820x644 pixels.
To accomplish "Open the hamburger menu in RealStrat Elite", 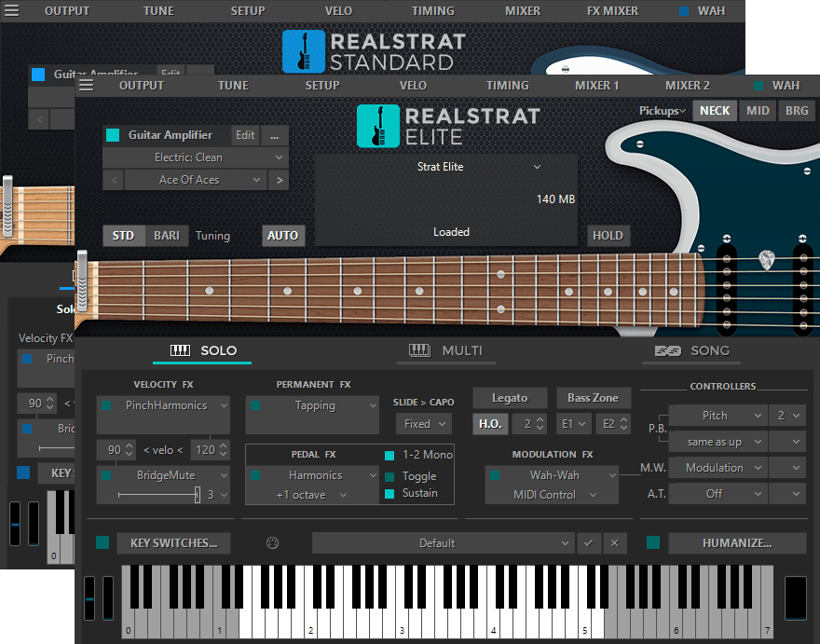I will pyautogui.click(x=87, y=85).
